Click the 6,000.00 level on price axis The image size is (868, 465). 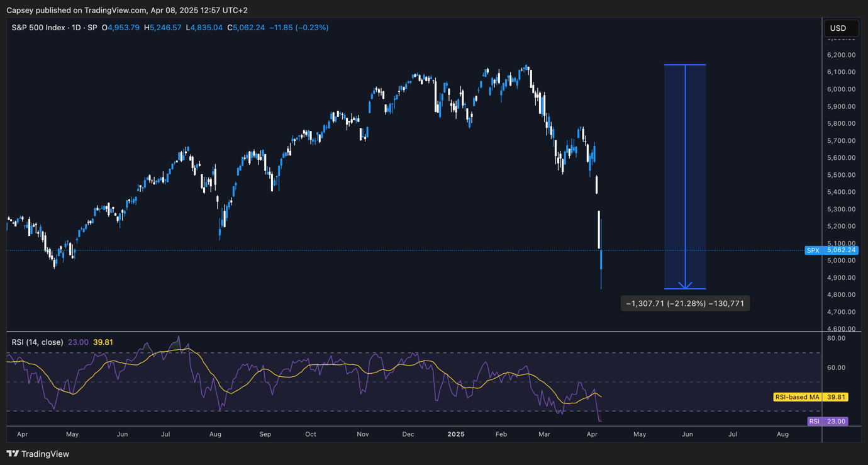pos(841,89)
